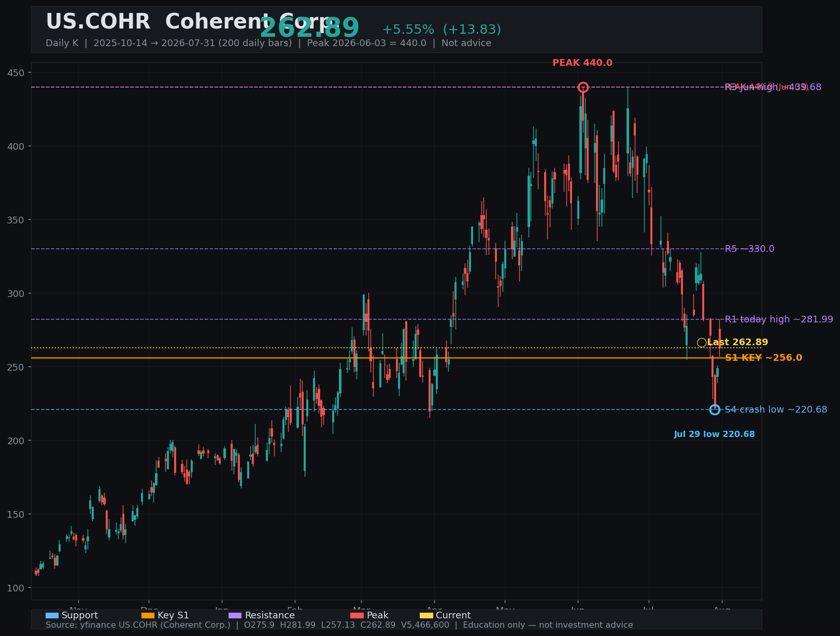Click the red Peak legend swatch

pos(357,616)
